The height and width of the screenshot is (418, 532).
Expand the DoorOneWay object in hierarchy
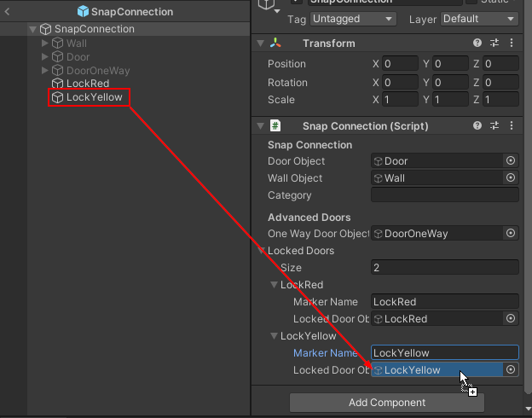pos(45,71)
